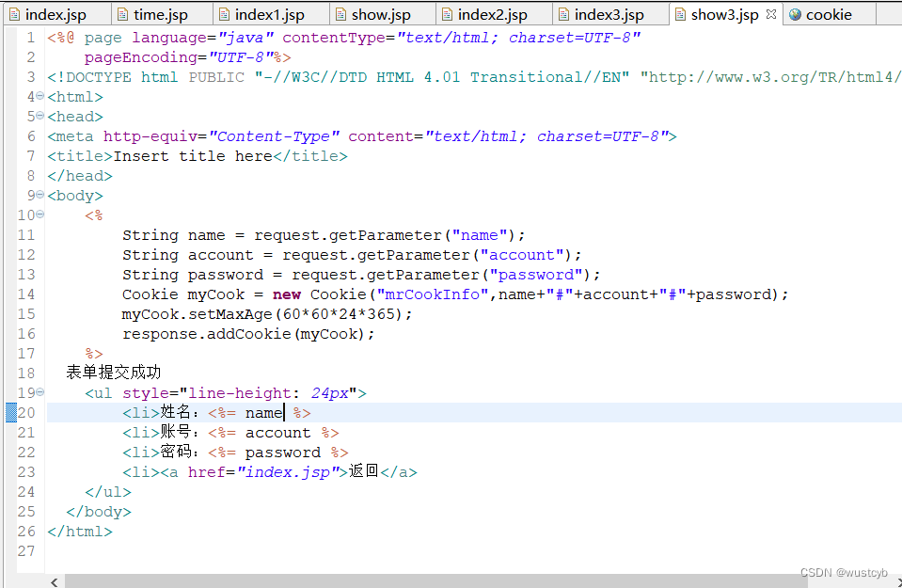
Task: Click the line 20 marker in ruler
Action: 11,412
